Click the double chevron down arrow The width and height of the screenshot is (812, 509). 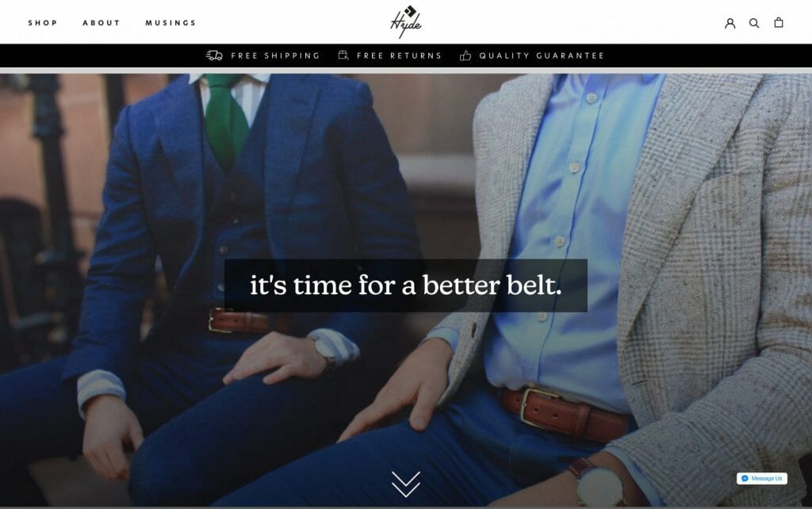click(406, 484)
